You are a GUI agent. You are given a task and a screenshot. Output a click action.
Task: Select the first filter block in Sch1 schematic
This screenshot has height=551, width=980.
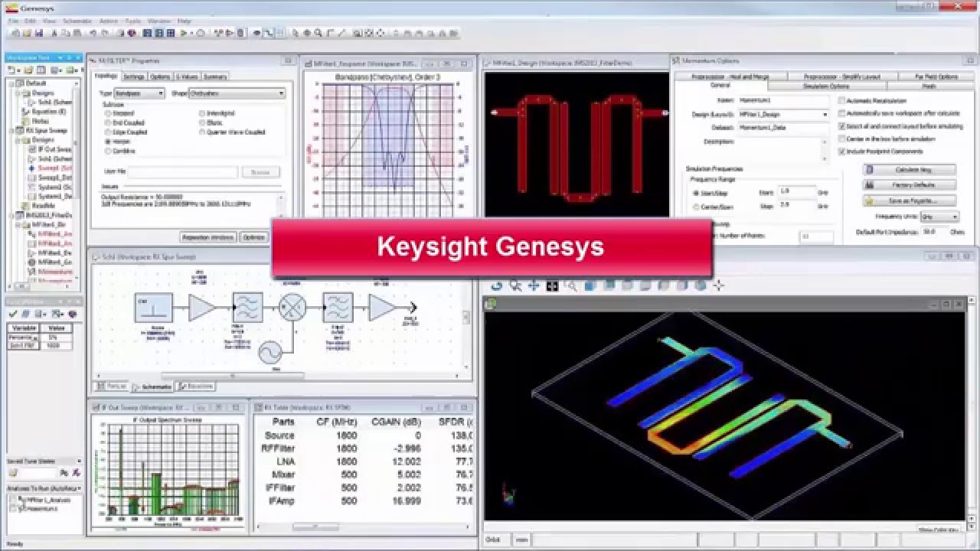247,308
